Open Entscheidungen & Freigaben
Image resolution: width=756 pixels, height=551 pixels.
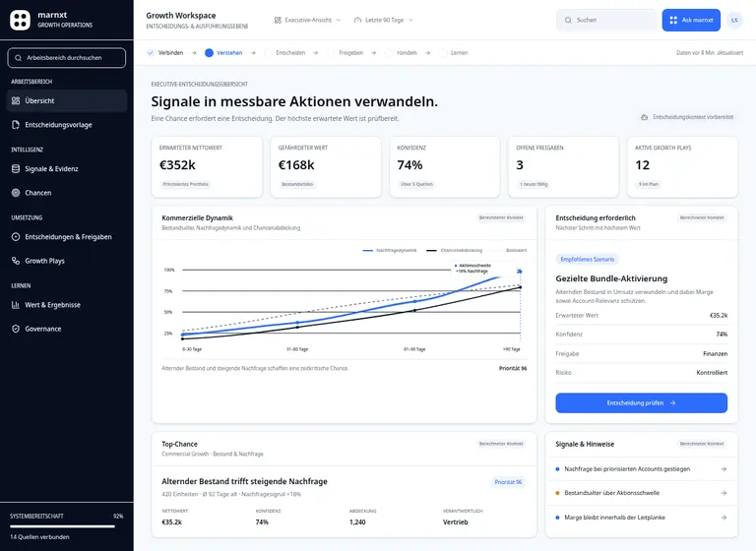pos(67,237)
